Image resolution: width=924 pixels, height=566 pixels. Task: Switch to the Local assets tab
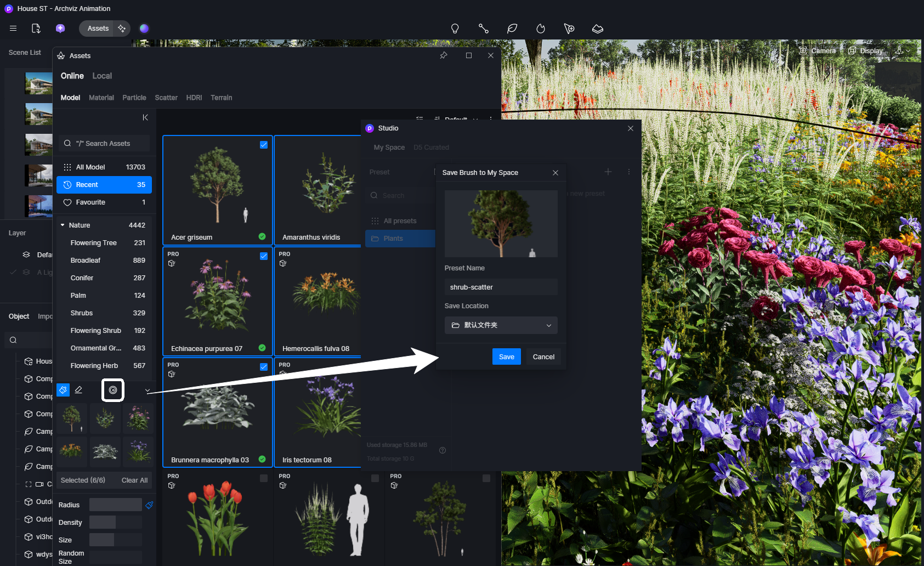point(102,76)
